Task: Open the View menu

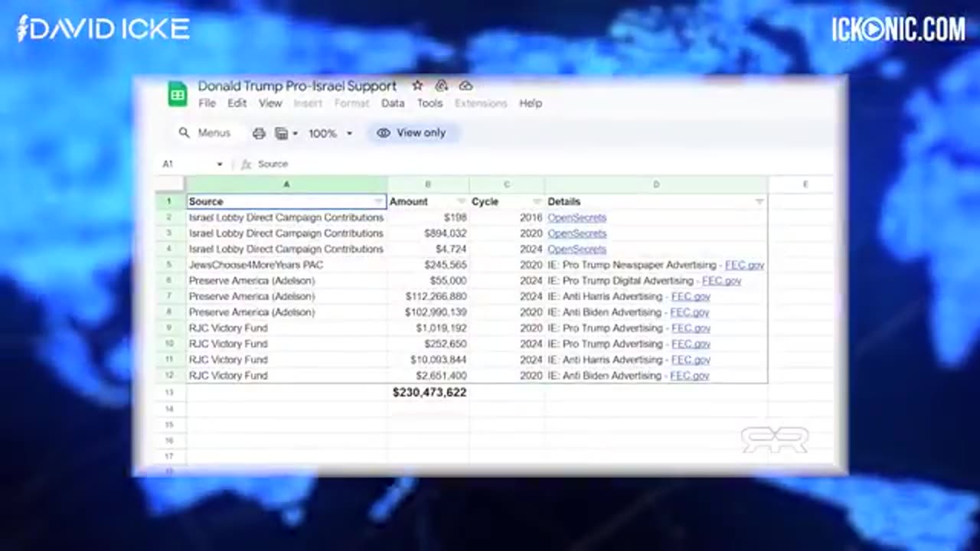Action: coord(270,103)
